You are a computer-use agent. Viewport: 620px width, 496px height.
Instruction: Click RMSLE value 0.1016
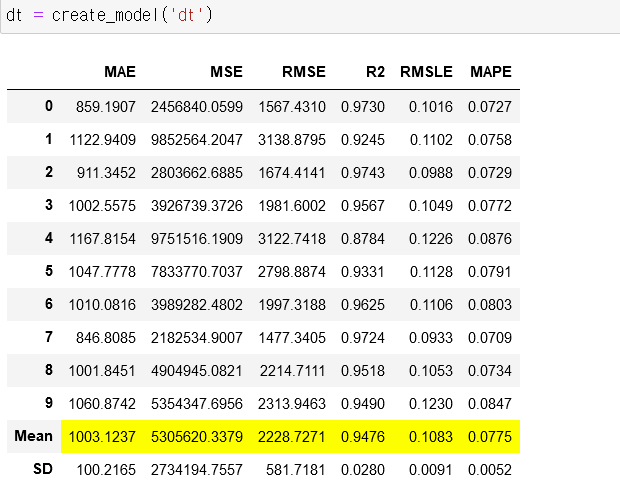(431, 107)
